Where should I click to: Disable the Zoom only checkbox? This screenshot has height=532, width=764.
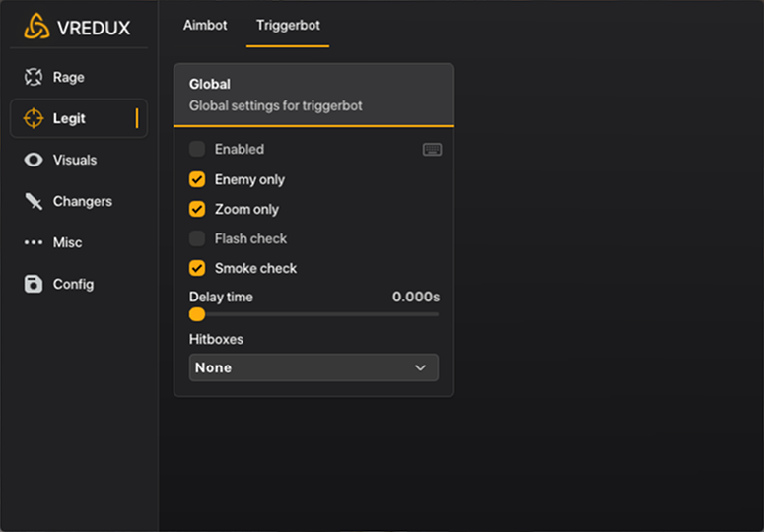197,209
